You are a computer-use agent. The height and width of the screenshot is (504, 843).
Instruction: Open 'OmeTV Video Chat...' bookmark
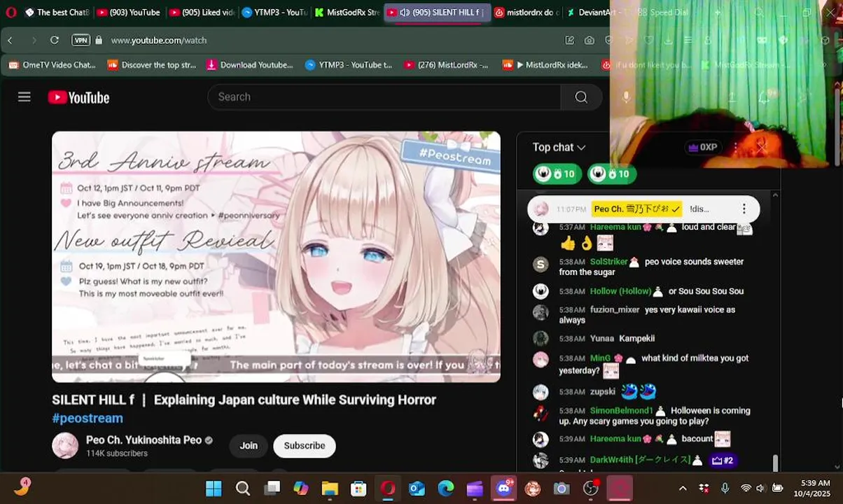coord(53,64)
